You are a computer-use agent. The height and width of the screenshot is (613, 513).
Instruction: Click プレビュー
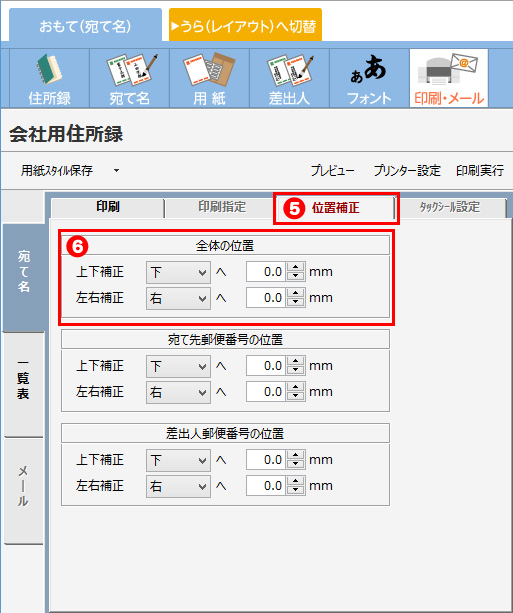coord(332,170)
